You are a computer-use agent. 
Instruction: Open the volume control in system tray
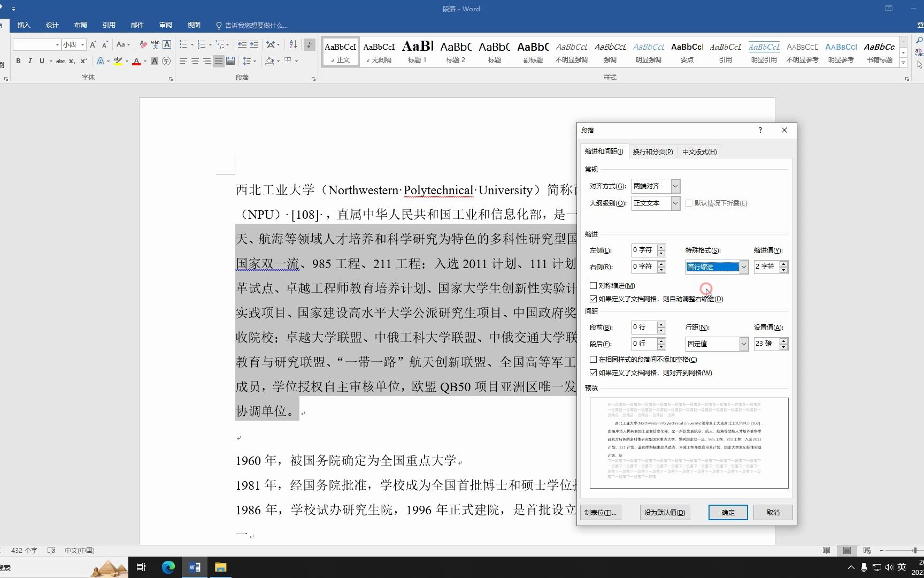(889, 567)
